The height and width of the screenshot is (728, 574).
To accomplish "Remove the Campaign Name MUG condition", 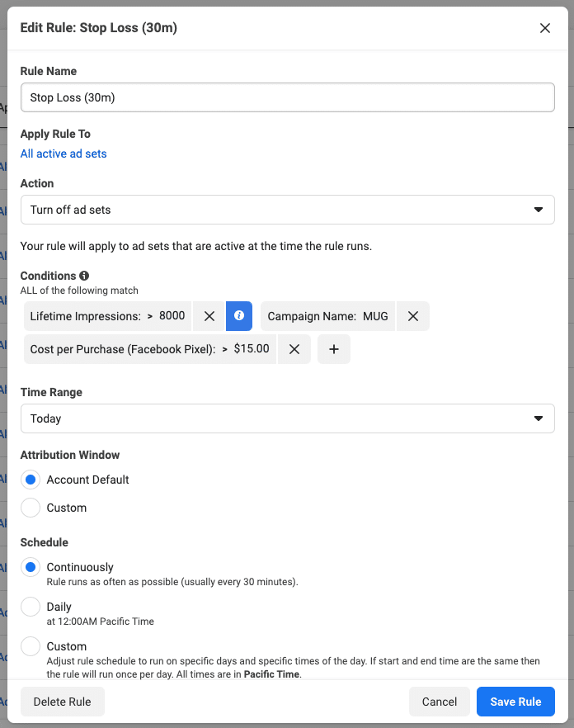I will click(x=413, y=316).
